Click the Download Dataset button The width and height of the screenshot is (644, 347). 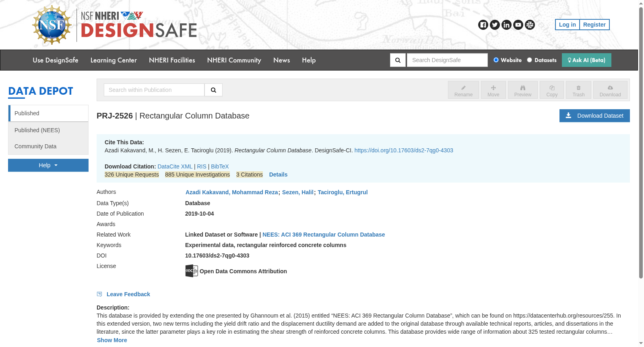coord(594,116)
